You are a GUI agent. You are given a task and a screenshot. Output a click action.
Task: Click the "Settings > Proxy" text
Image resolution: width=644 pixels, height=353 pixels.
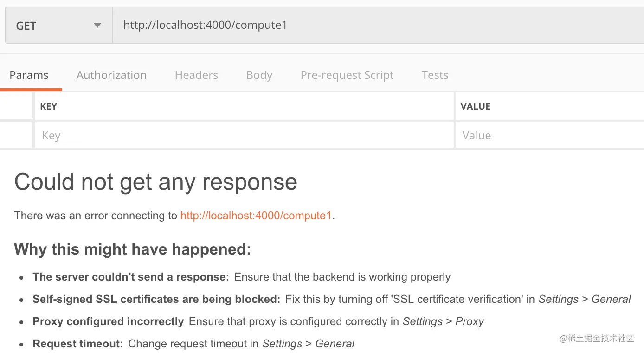(443, 321)
